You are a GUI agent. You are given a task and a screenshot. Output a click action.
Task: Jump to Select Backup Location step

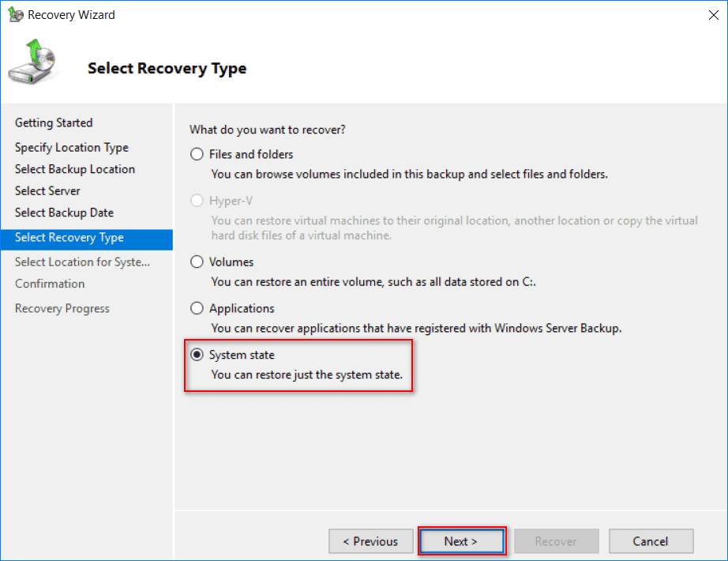coord(75,169)
